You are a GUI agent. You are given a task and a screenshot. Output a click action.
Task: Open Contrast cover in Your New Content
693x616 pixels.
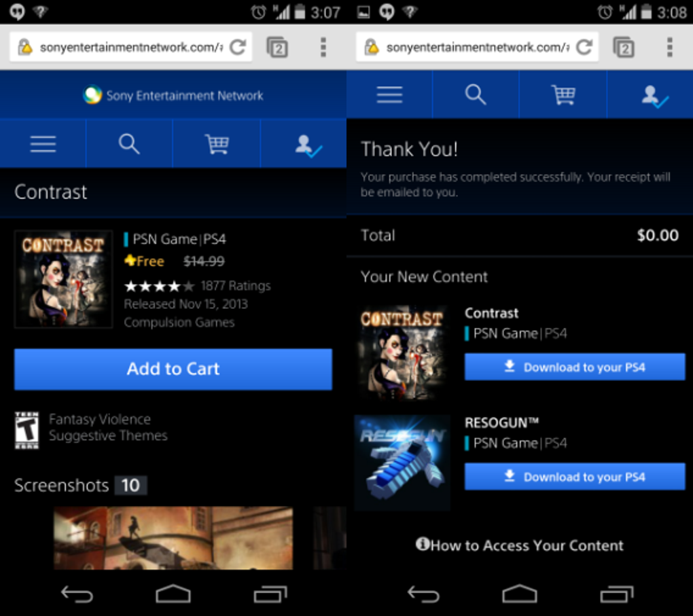tap(402, 352)
